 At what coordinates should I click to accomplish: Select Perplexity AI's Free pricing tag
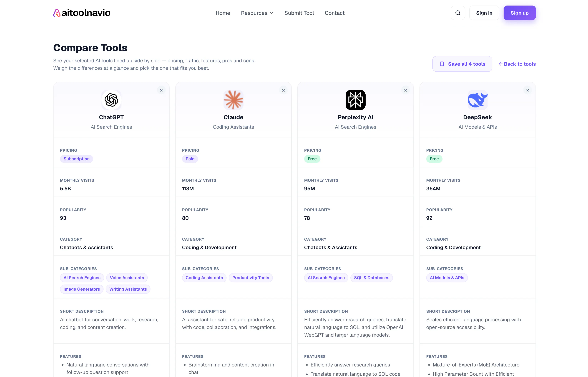pyautogui.click(x=312, y=159)
